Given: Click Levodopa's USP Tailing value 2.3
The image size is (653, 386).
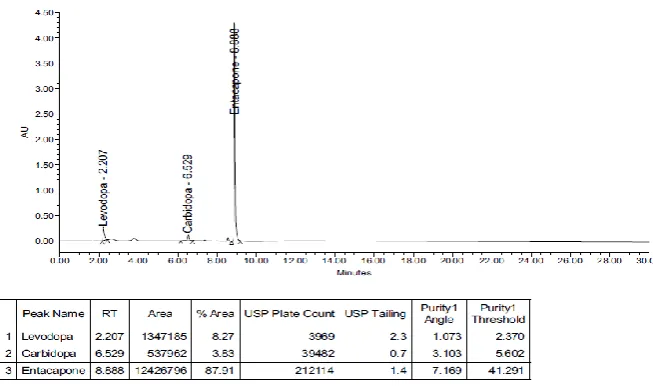Looking at the screenshot, I should 398,336.
